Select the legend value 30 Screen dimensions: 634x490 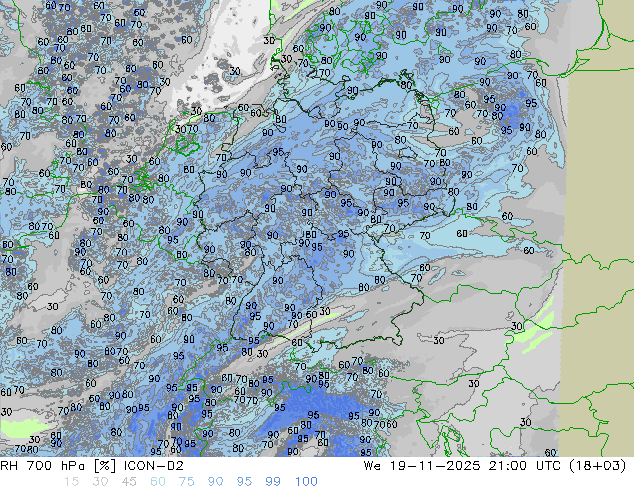coord(100,482)
